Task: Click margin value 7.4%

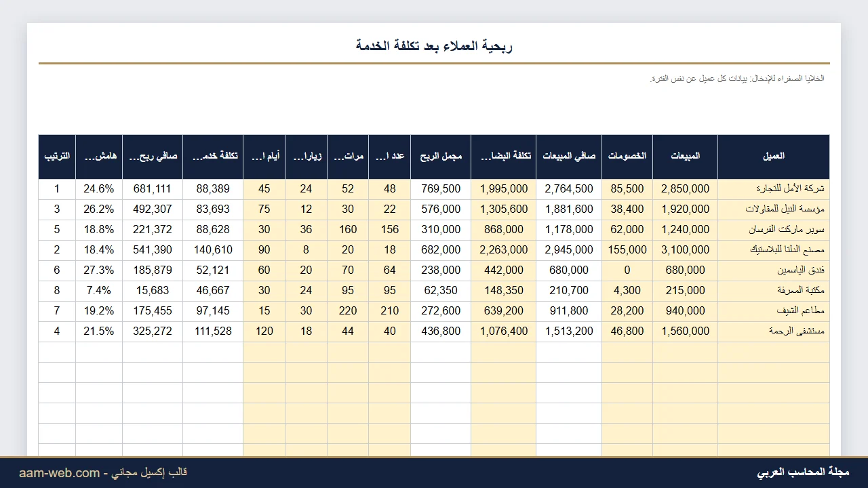Action: point(99,291)
